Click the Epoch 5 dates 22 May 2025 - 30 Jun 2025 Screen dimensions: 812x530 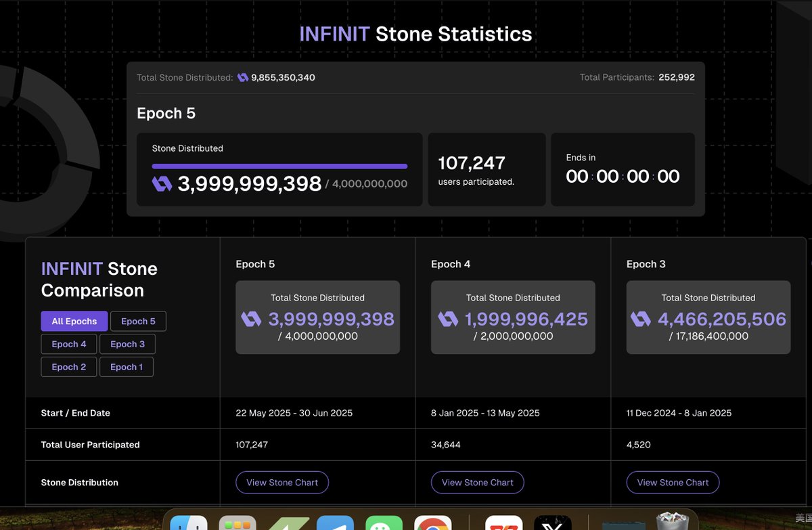click(294, 413)
